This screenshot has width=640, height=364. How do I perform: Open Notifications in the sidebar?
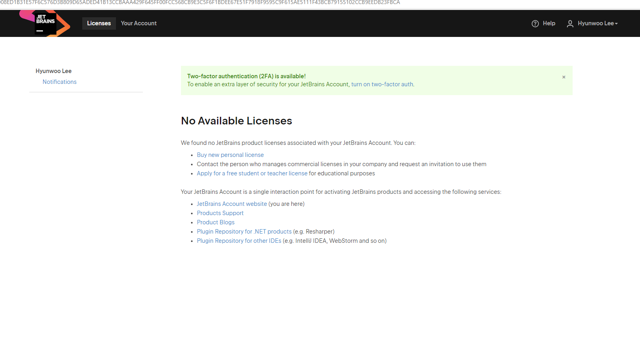[x=59, y=82]
